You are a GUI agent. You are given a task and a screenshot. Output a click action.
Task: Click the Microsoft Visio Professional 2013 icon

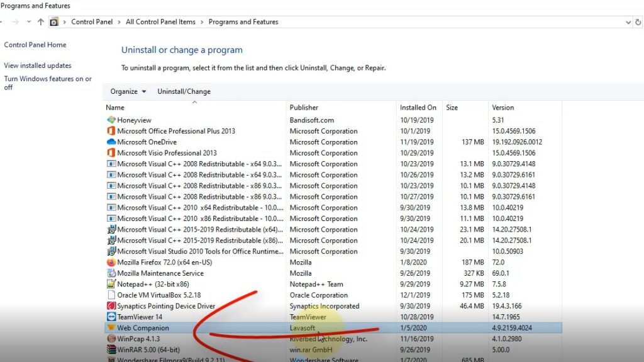(111, 153)
